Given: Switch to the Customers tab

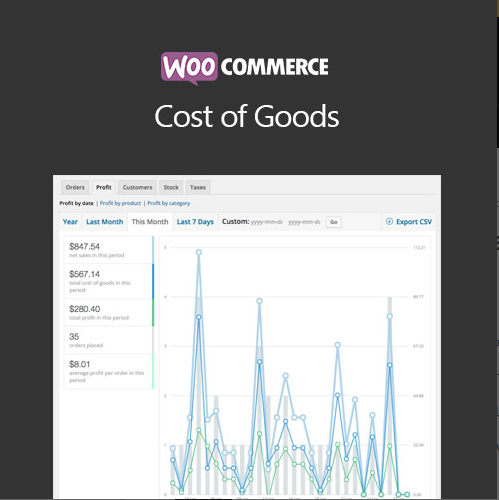Looking at the screenshot, I should point(137,187).
